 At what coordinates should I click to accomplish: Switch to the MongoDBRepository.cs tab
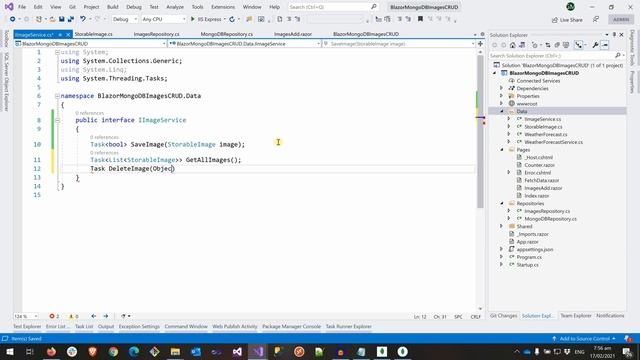point(227,34)
